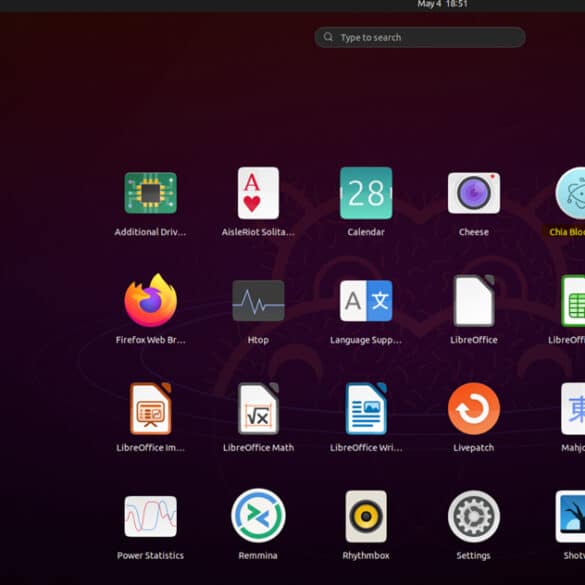Viewport: 585px width, 585px height.
Task: Click the magnifier icon in search bar
Action: (328, 37)
